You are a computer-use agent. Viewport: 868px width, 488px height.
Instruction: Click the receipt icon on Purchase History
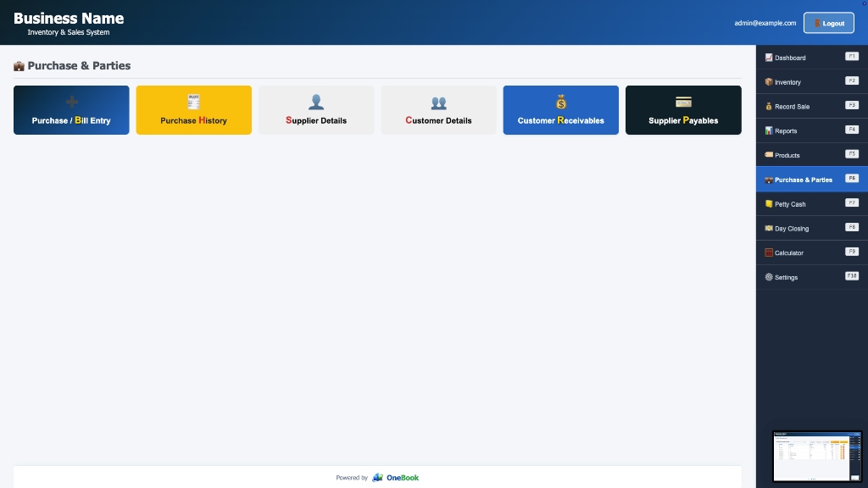194,102
